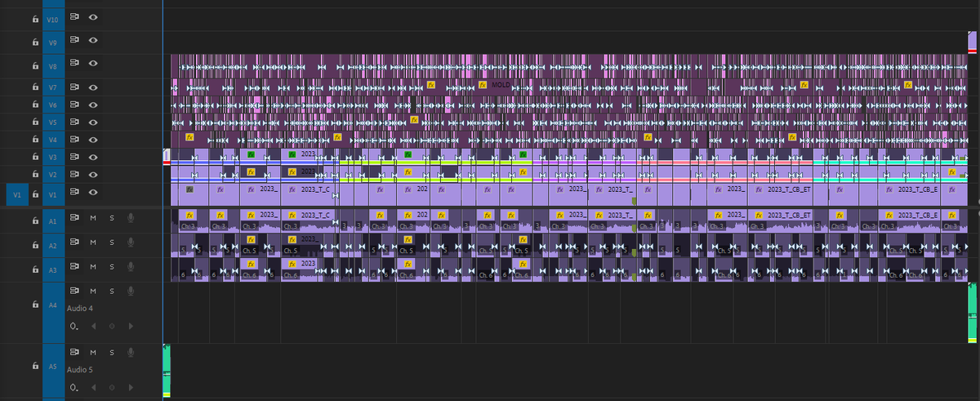Open Show Keyframes menu on Audio 4
This screenshot has height=401, width=980.
[74, 326]
